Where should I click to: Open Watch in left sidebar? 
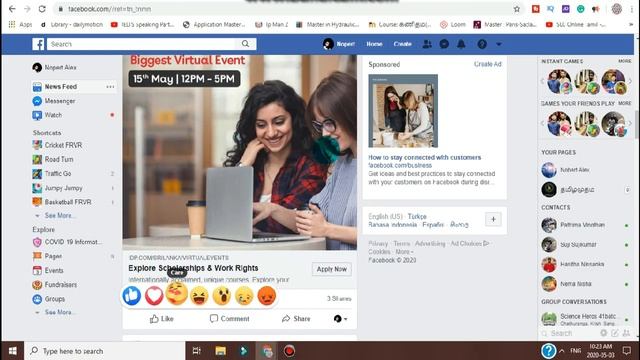tap(53, 115)
